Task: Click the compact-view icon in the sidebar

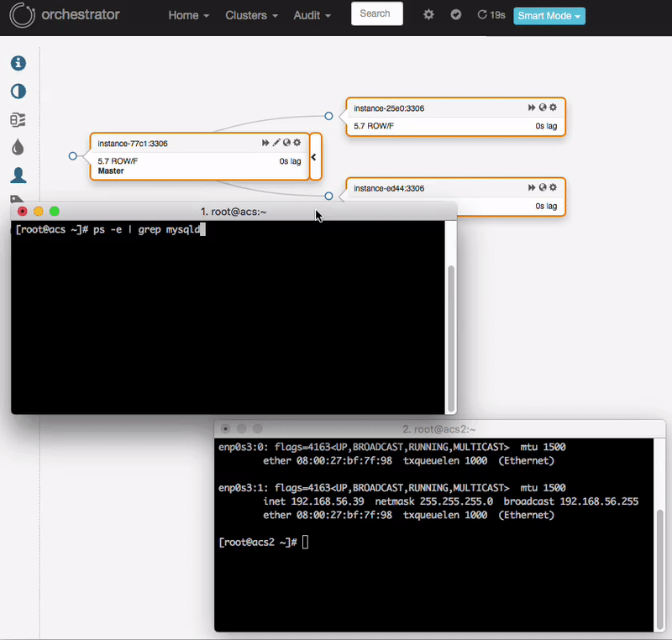Action: (18, 120)
